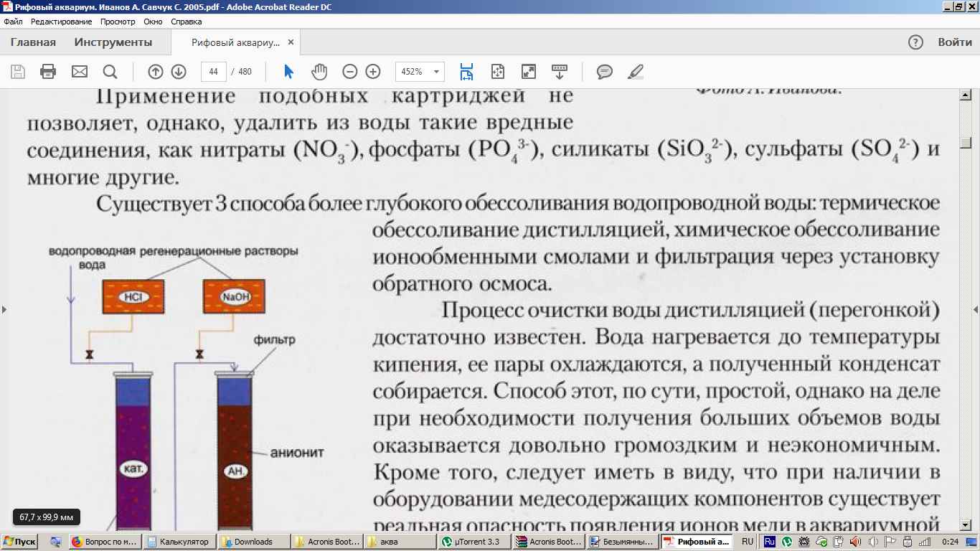Go to next page arrow
The image size is (980, 551).
179,72
